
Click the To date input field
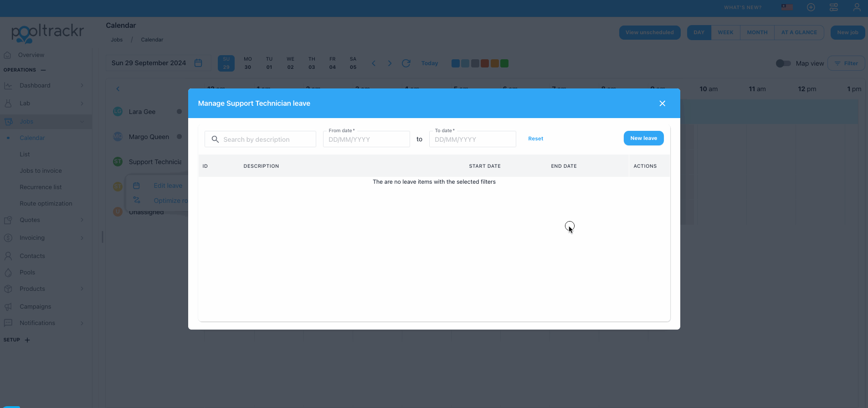coord(473,139)
